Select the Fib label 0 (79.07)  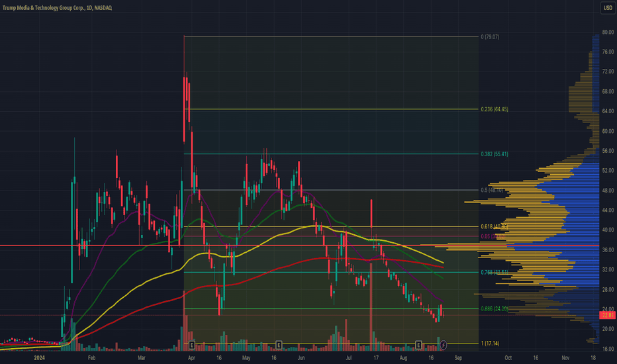pyautogui.click(x=490, y=37)
